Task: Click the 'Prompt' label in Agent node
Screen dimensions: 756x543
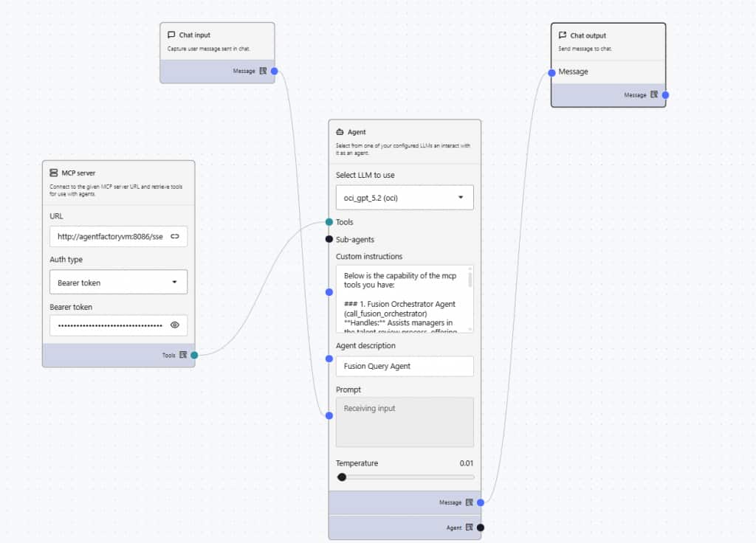Action: (348, 390)
